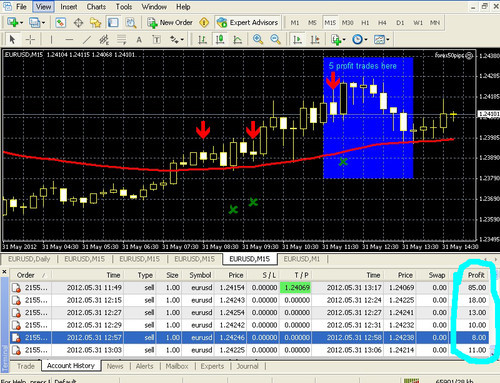Open the New Chart dropdown arrow
The image size is (500, 383).
21,23
